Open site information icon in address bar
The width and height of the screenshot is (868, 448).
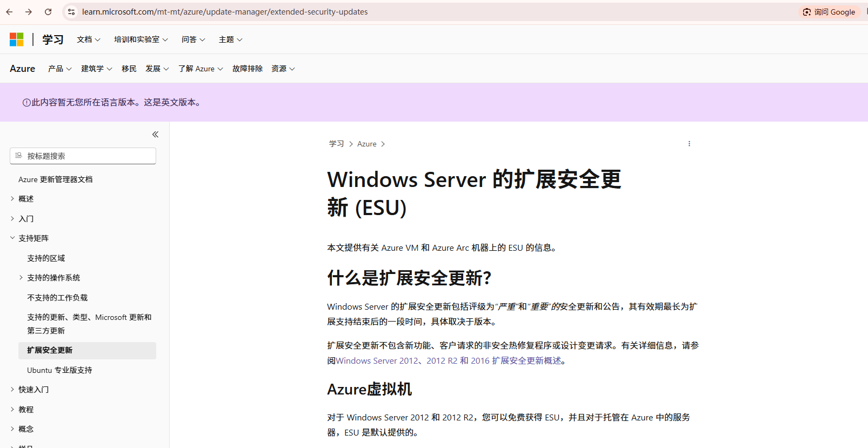coord(71,12)
